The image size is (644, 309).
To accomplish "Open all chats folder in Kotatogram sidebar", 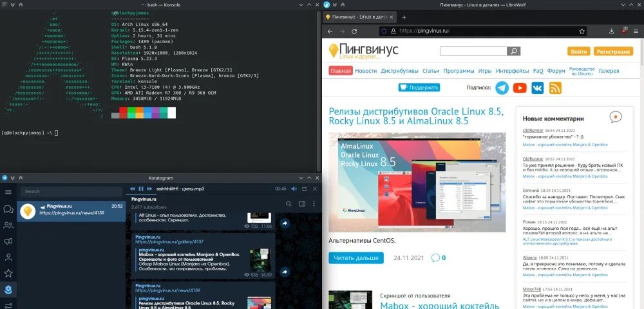I will (x=8, y=209).
